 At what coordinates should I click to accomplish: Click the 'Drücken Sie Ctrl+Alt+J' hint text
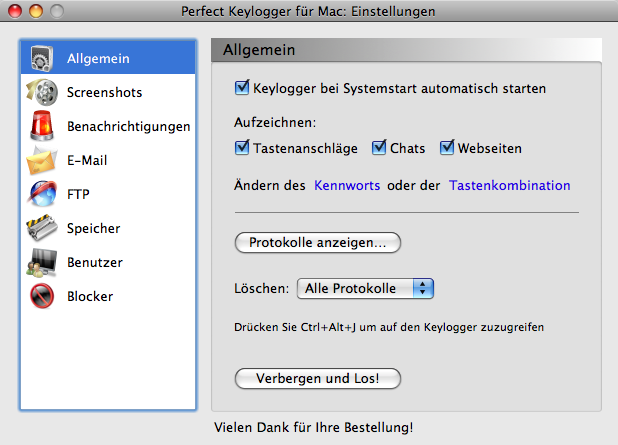(389, 327)
